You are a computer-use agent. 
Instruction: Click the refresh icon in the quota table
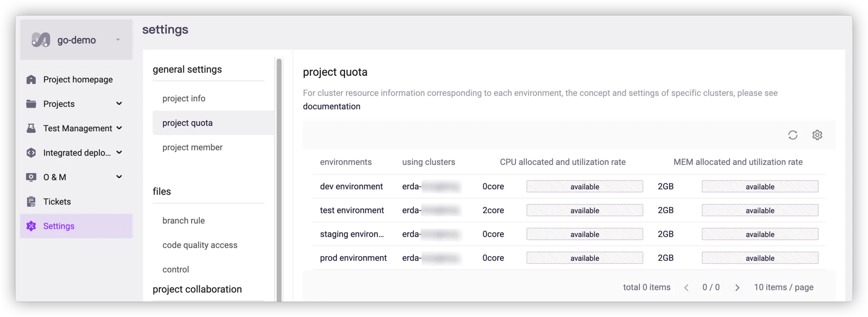tap(793, 135)
